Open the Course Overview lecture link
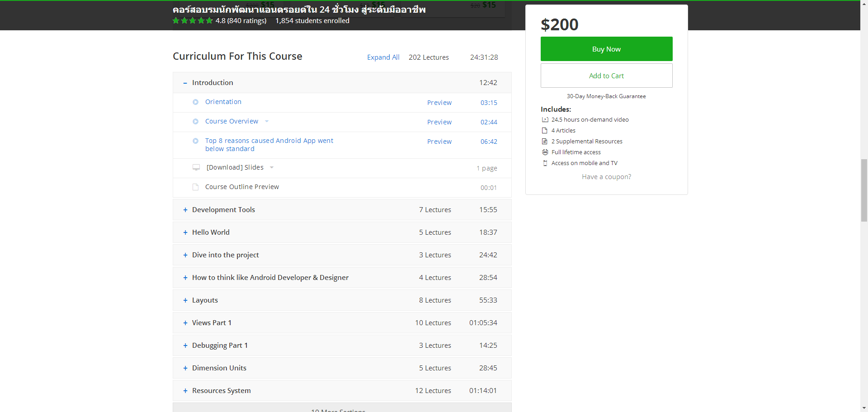Screen dimensions: 868x412 pyautogui.click(x=231, y=121)
